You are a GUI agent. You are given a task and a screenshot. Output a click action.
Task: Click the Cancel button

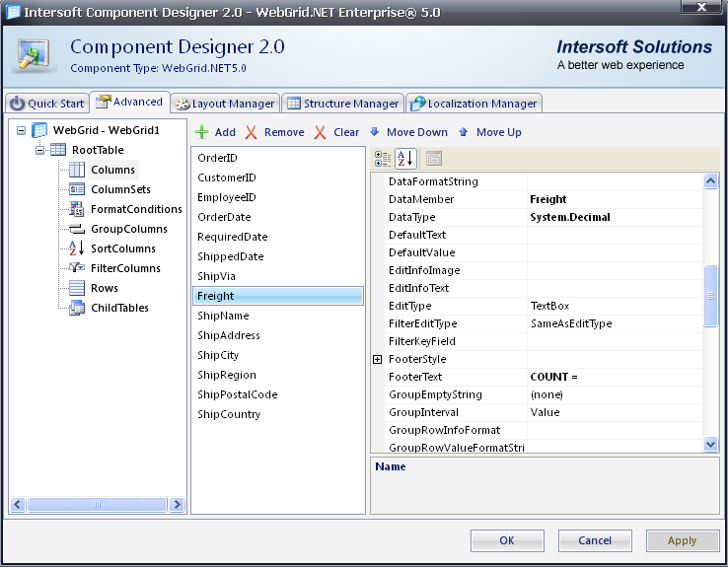tap(595, 540)
